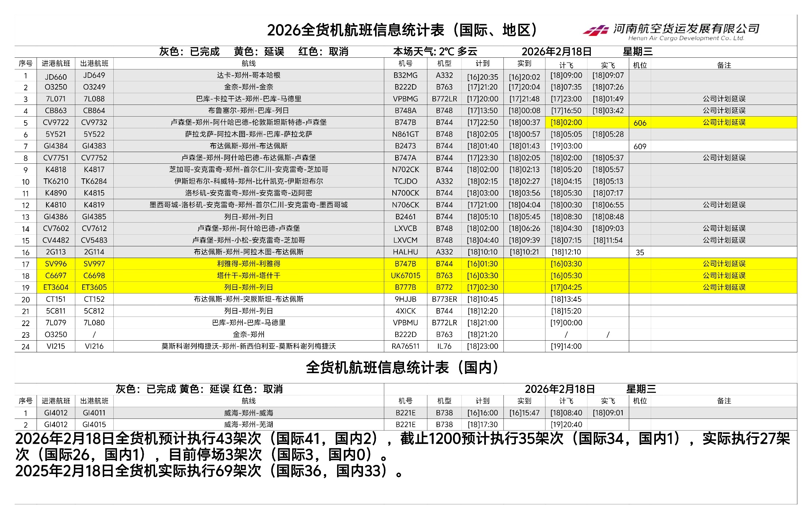Select the weather text 本场天气: 2℃ 多云

[435, 52]
